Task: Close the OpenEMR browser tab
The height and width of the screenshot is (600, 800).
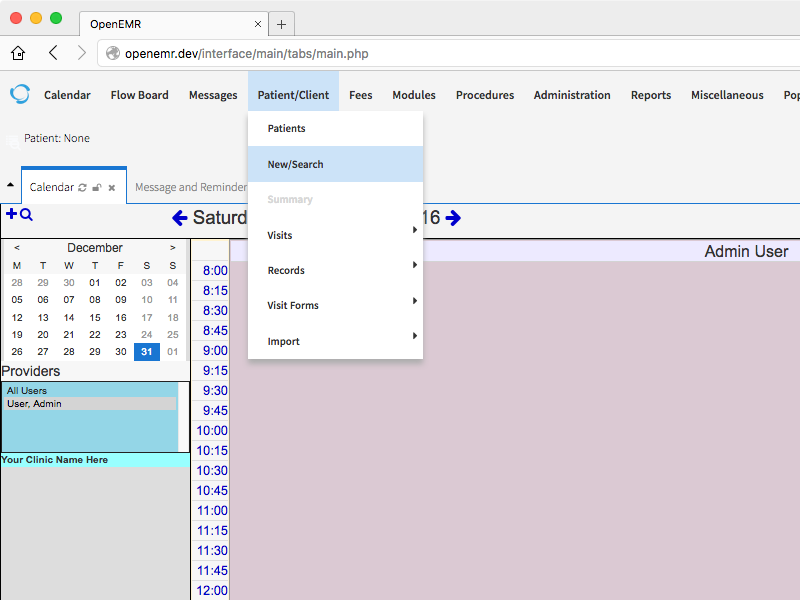Action: pos(258,24)
